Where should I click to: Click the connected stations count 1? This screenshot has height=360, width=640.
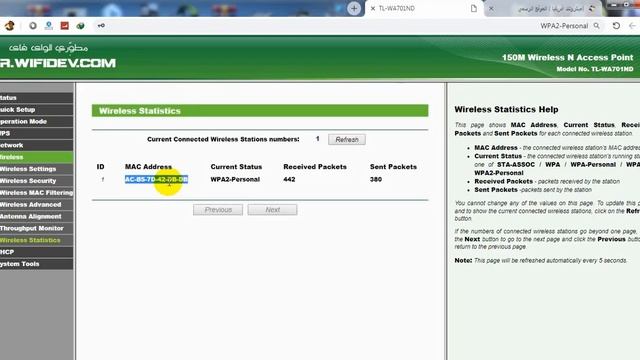tap(318, 139)
